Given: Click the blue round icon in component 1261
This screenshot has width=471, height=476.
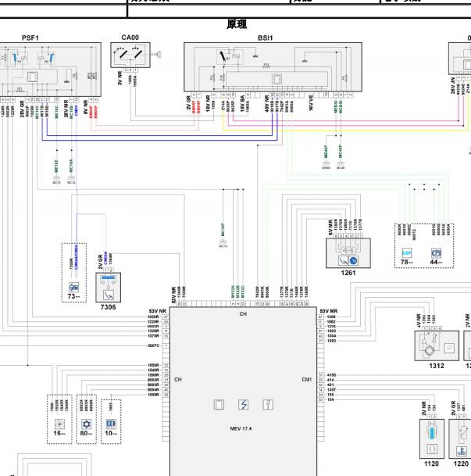Looking at the screenshot, I should tap(353, 261).
